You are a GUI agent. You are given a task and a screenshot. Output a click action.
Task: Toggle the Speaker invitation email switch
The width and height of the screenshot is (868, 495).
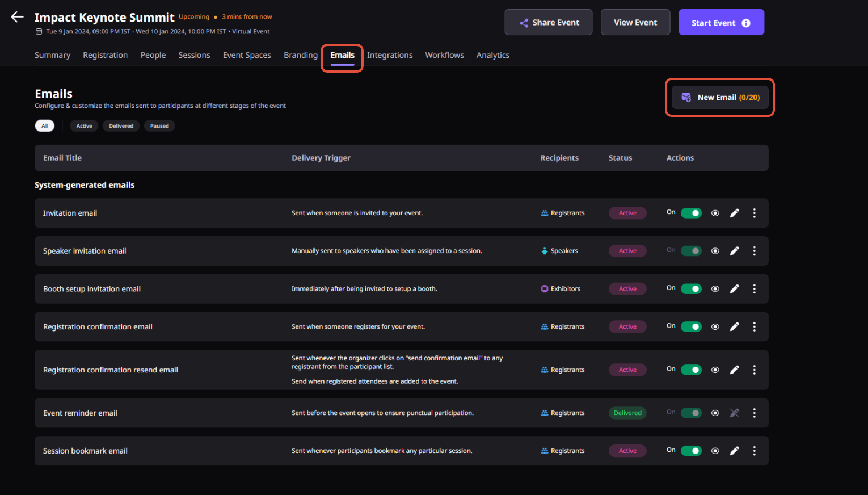click(691, 251)
